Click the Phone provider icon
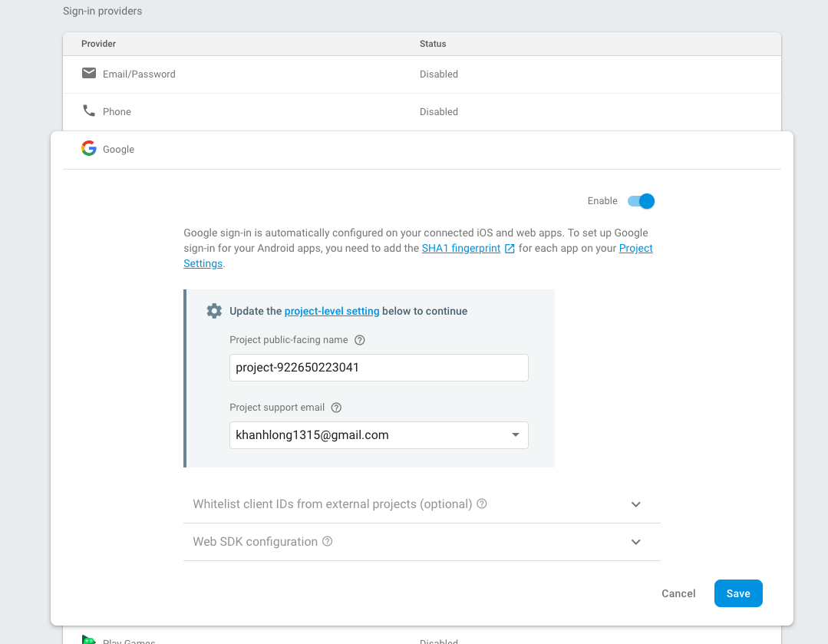Viewport: 828px width, 644px height. click(89, 111)
